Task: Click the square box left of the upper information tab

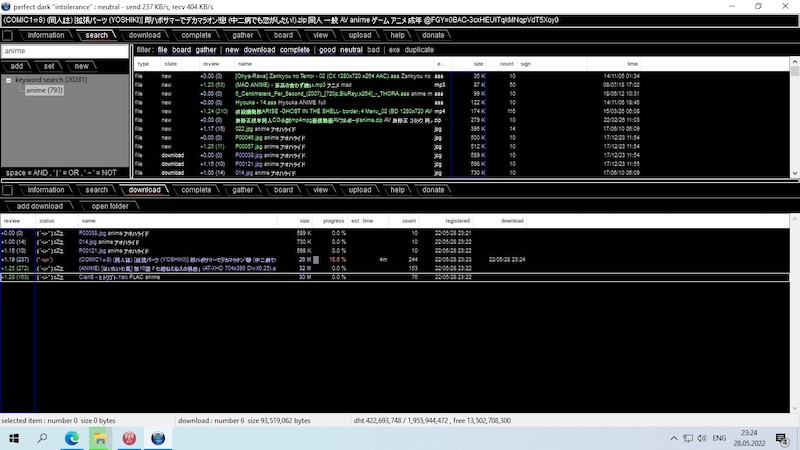Action: (8, 35)
